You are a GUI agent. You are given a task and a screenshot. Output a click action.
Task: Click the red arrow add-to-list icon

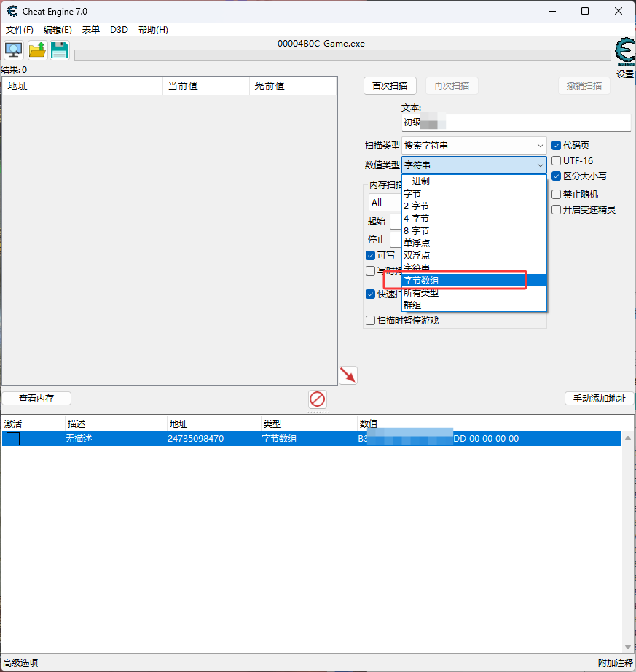(348, 375)
